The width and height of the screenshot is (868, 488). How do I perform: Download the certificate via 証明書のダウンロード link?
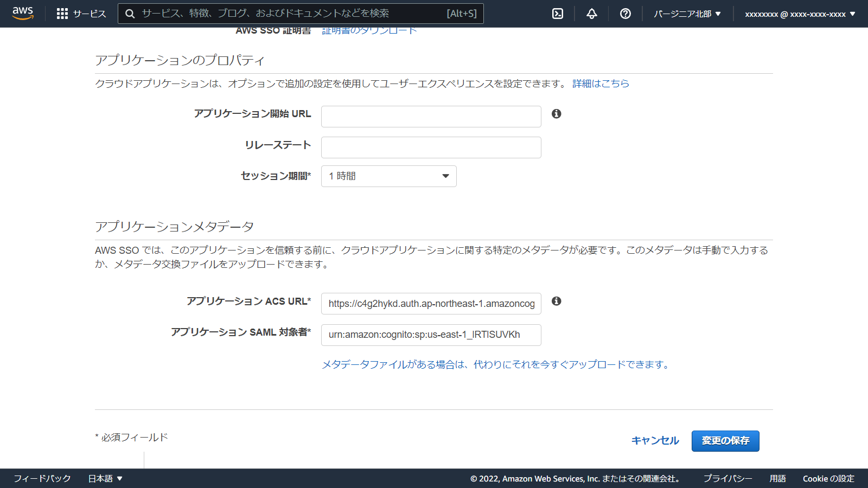tap(367, 30)
